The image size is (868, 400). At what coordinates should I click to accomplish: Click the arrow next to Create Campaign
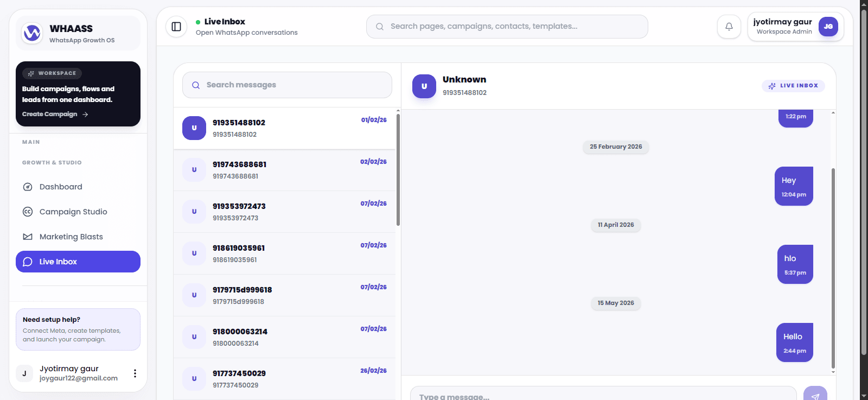point(85,115)
